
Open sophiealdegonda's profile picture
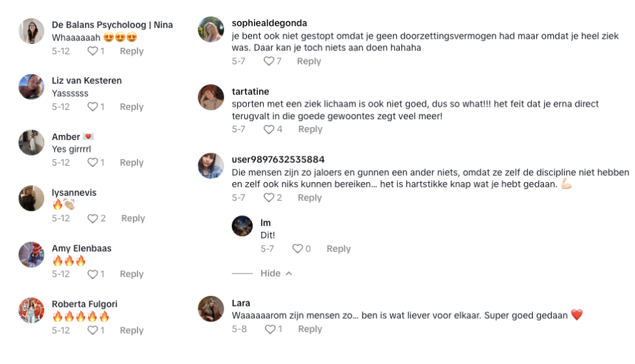[211, 29]
